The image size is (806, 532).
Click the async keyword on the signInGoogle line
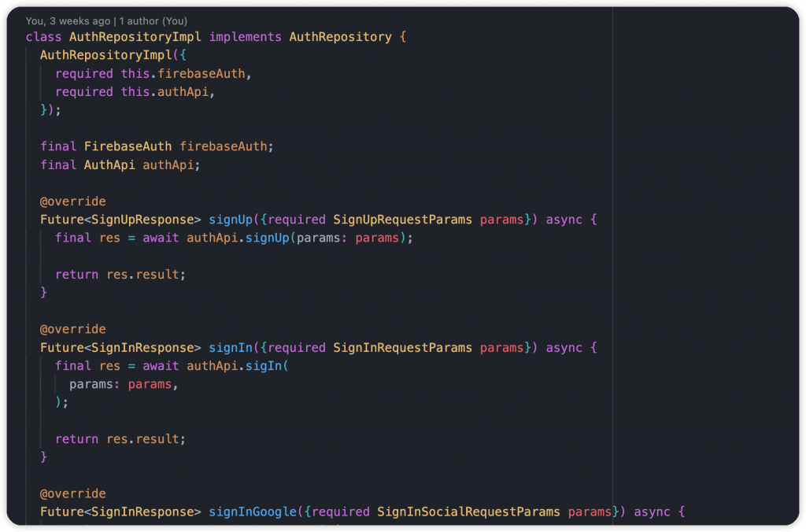652,512
